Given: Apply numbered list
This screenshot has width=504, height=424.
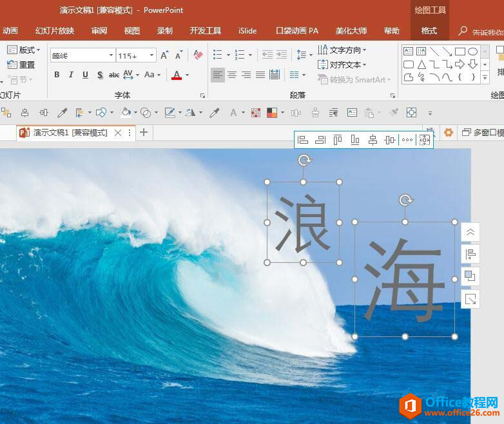Looking at the screenshot, I should point(240,55).
